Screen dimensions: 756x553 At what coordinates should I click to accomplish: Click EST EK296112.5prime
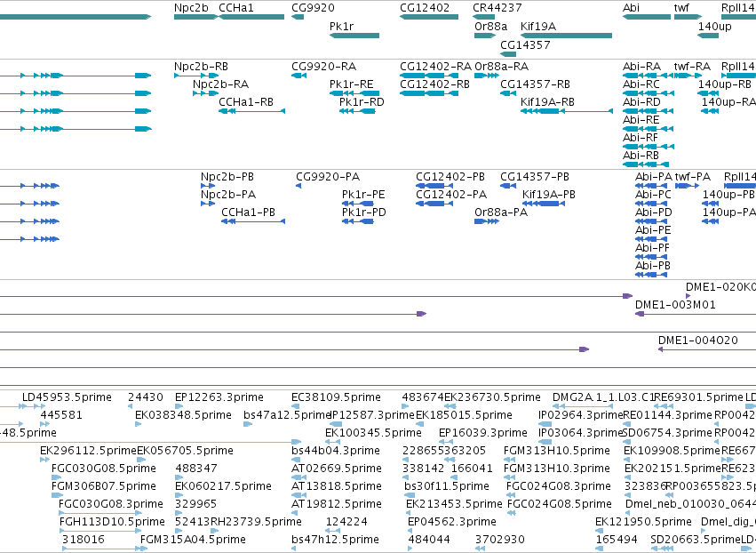(89, 451)
